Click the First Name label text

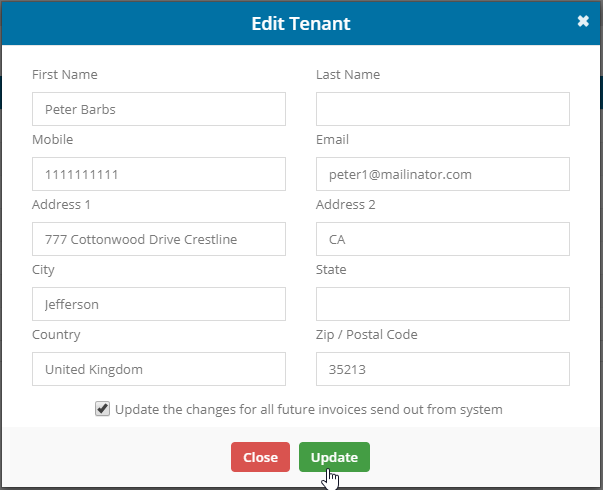tap(65, 74)
